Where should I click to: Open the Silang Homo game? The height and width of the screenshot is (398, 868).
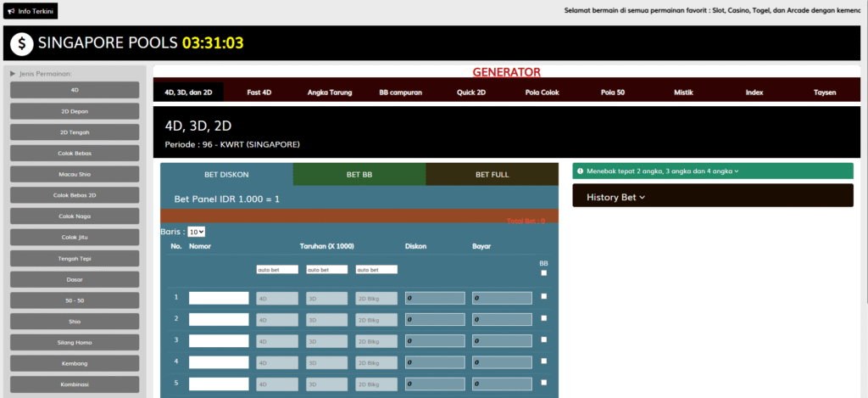point(75,343)
